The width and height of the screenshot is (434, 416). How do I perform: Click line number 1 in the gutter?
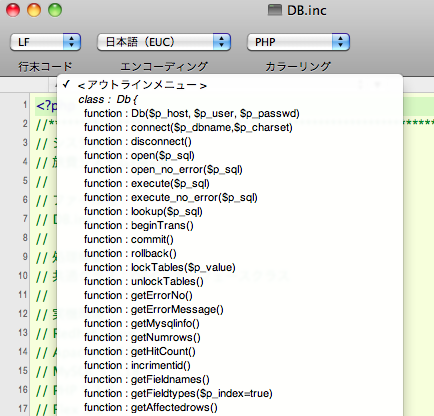(25, 105)
